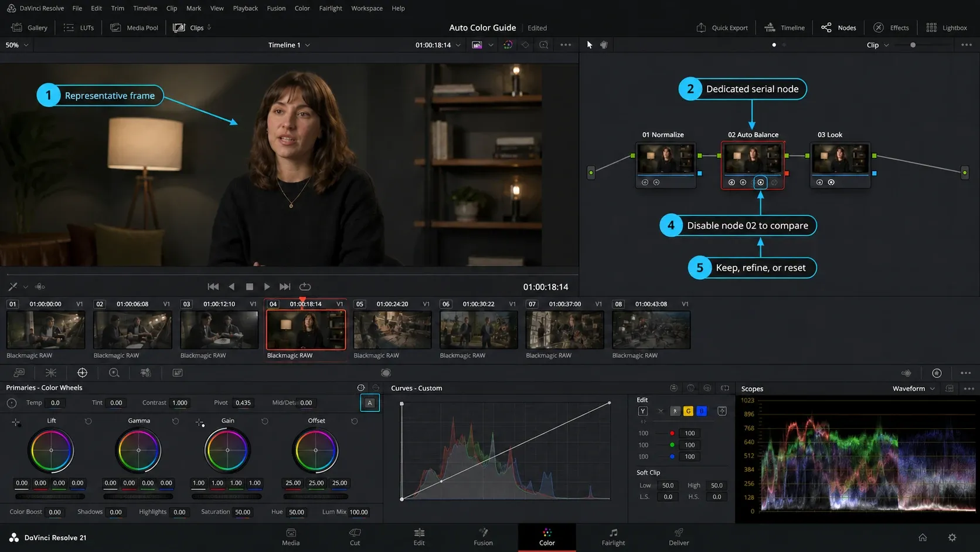Expand the viewer mode dropdown arrow
The image size is (980, 552).
point(491,45)
